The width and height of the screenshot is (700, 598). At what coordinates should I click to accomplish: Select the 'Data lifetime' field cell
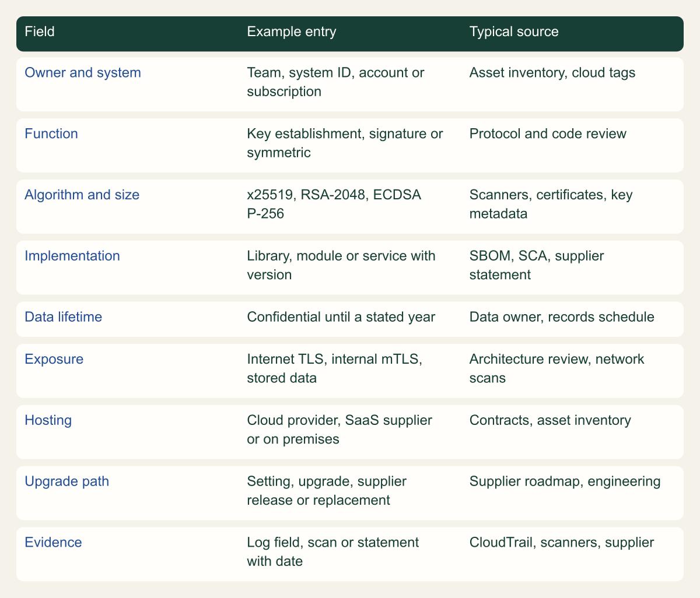[127, 319]
